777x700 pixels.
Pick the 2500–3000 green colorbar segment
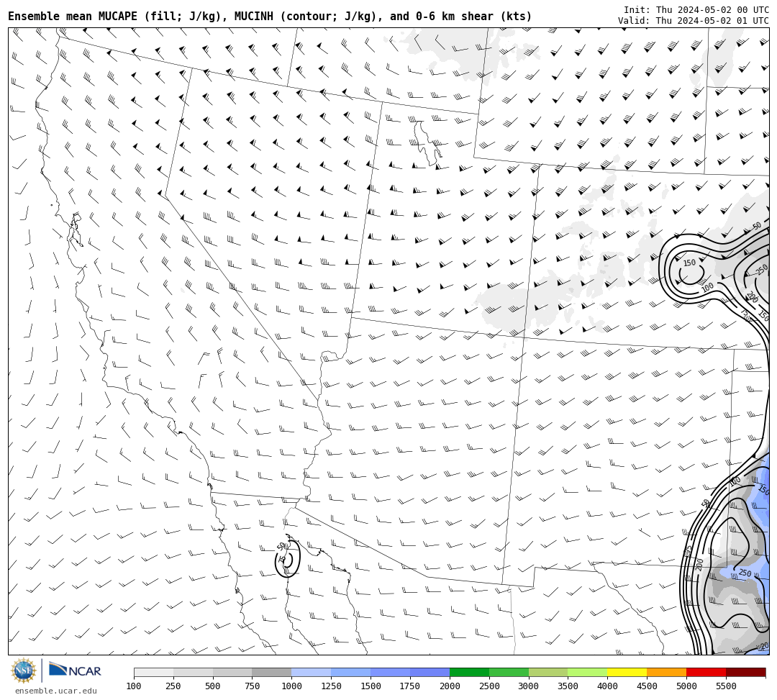coord(509,672)
